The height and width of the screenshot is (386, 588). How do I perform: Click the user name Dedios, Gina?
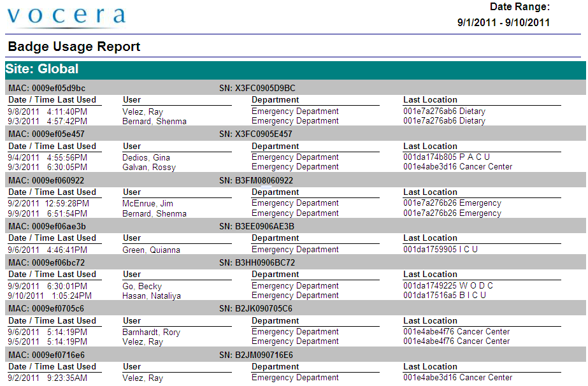coord(146,157)
